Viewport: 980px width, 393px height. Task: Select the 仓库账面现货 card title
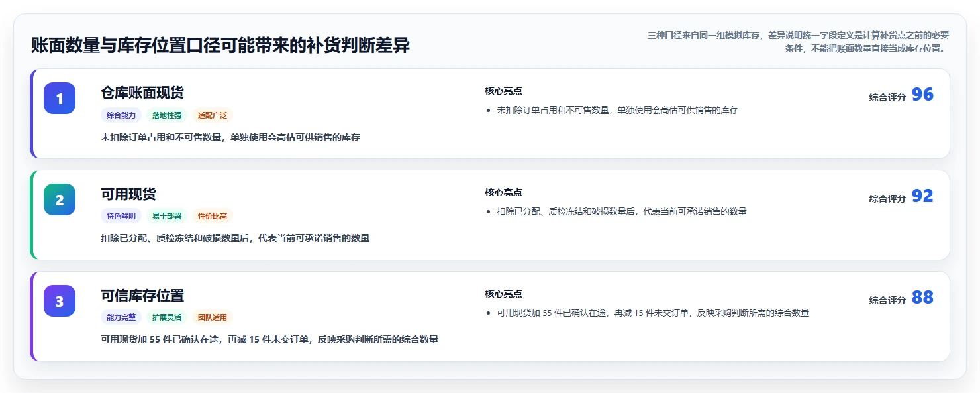[142, 93]
